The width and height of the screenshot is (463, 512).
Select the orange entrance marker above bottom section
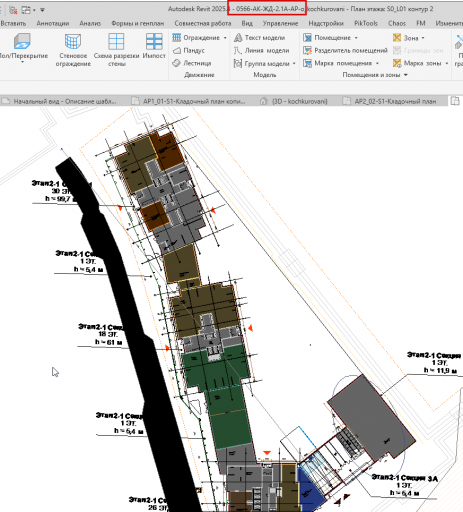click(x=267, y=453)
